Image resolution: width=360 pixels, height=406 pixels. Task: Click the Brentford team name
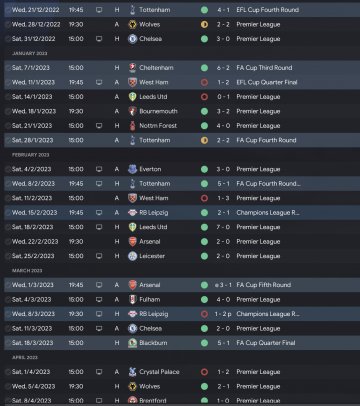(153, 400)
